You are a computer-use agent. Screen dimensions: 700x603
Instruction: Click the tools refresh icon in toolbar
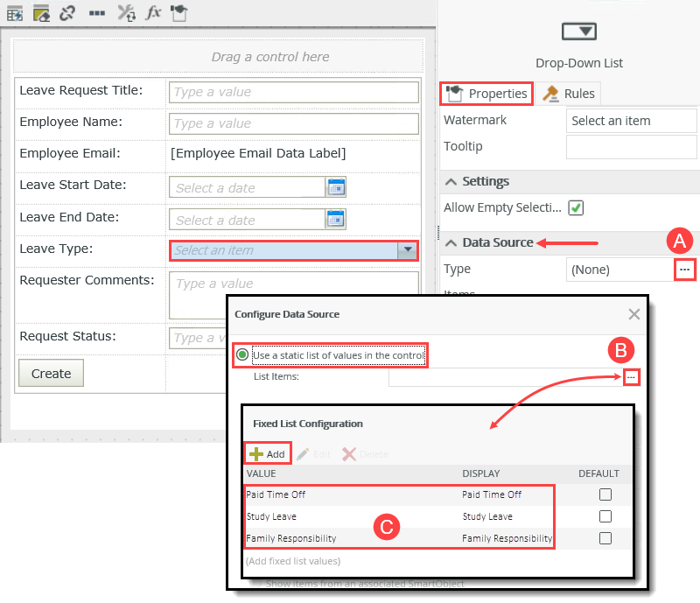(x=126, y=13)
